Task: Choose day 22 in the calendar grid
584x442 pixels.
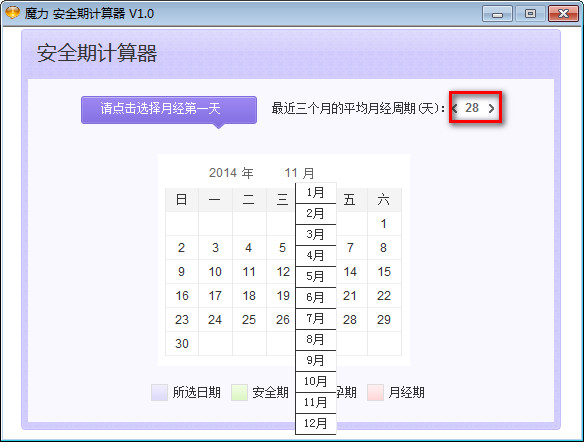Action: coord(384,296)
